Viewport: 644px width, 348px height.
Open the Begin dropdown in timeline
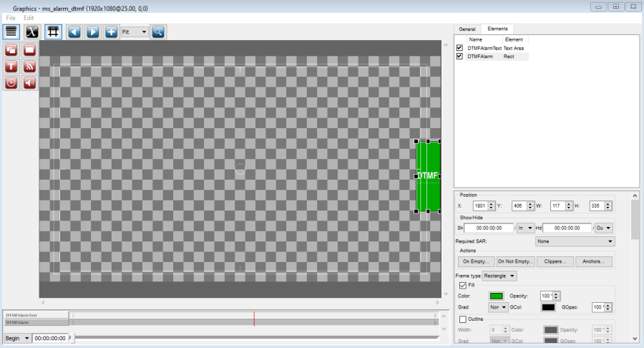click(x=17, y=338)
